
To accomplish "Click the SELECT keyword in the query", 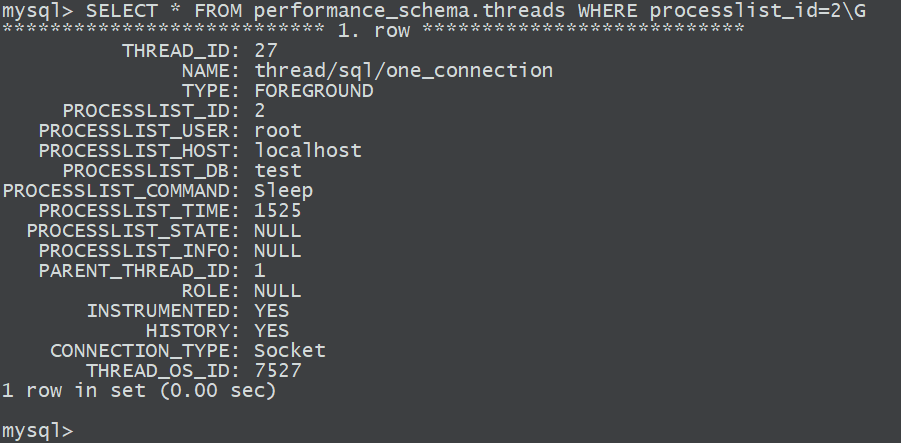I will (x=121, y=11).
